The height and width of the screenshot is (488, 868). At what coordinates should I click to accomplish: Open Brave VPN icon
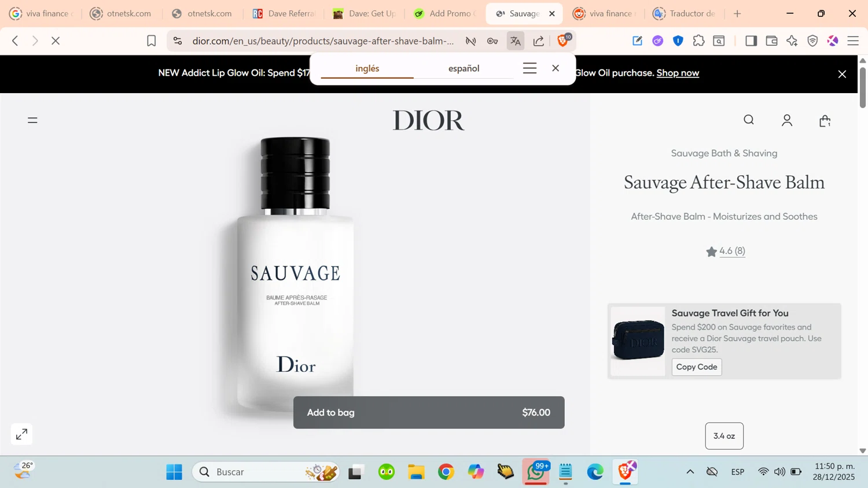812,41
